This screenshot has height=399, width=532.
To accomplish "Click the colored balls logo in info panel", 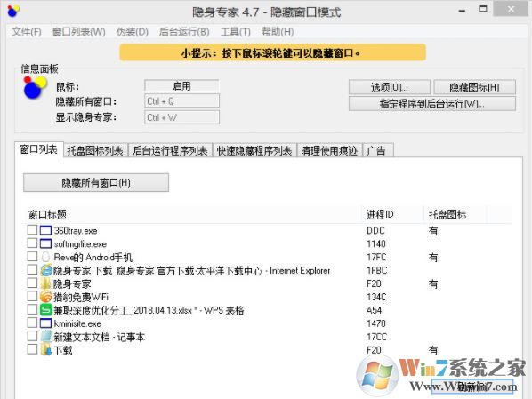I will pyautogui.click(x=35, y=88).
